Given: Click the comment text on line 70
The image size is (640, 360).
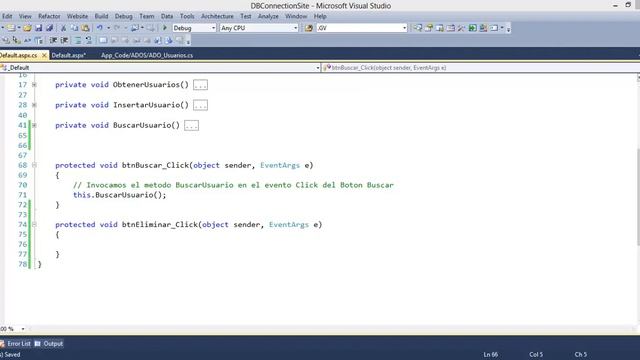Looking at the screenshot, I should click(233, 185).
